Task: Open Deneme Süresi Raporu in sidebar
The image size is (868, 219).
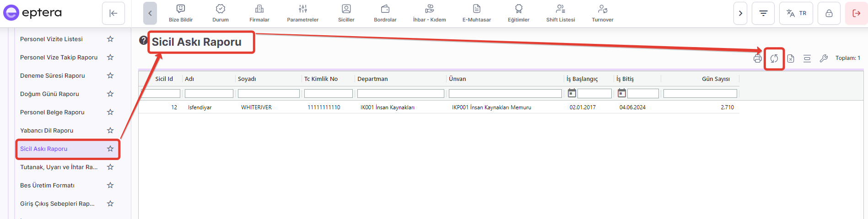Action: (x=53, y=75)
